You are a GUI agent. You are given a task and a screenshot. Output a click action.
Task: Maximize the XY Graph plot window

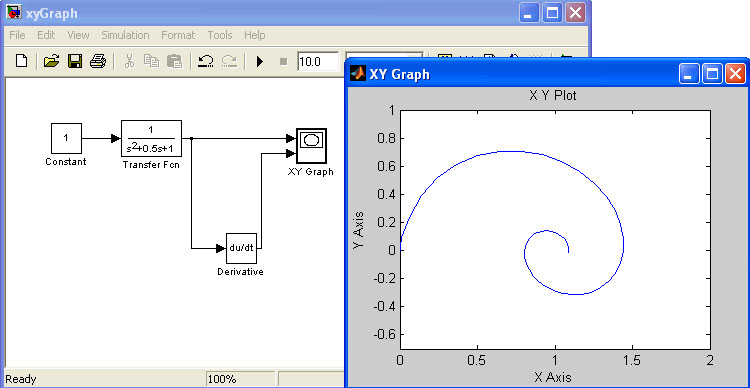(713, 74)
